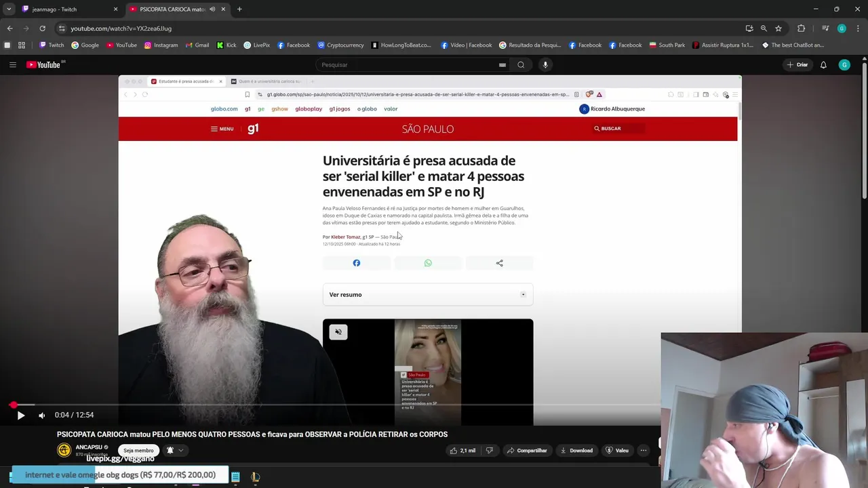Open the YouTube guide hamburger menu
Screen dimensions: 868x488
click(x=12, y=65)
